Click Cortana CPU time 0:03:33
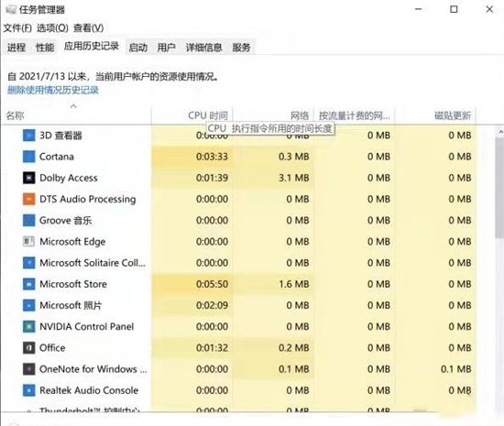This screenshot has height=426, width=504. (x=212, y=157)
